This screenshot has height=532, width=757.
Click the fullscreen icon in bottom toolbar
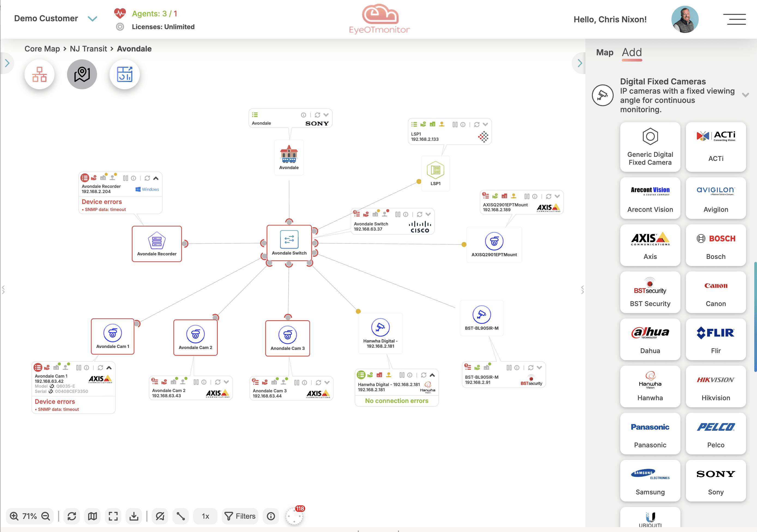click(x=113, y=516)
